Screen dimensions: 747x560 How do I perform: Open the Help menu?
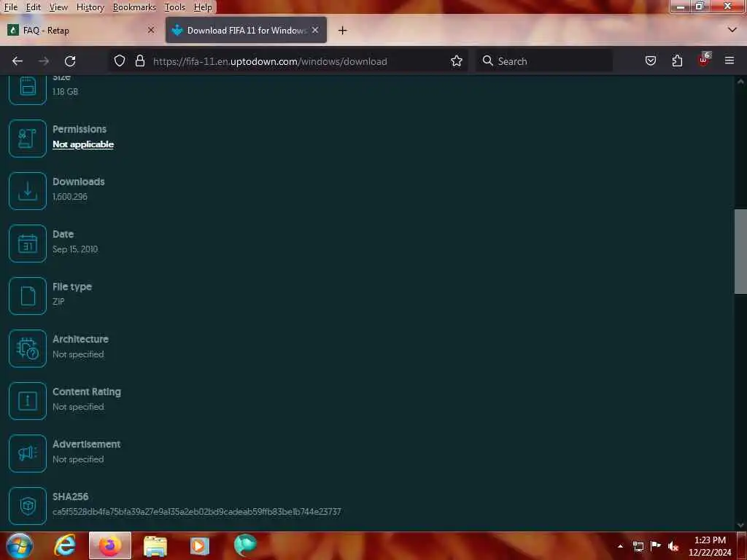pyautogui.click(x=203, y=7)
